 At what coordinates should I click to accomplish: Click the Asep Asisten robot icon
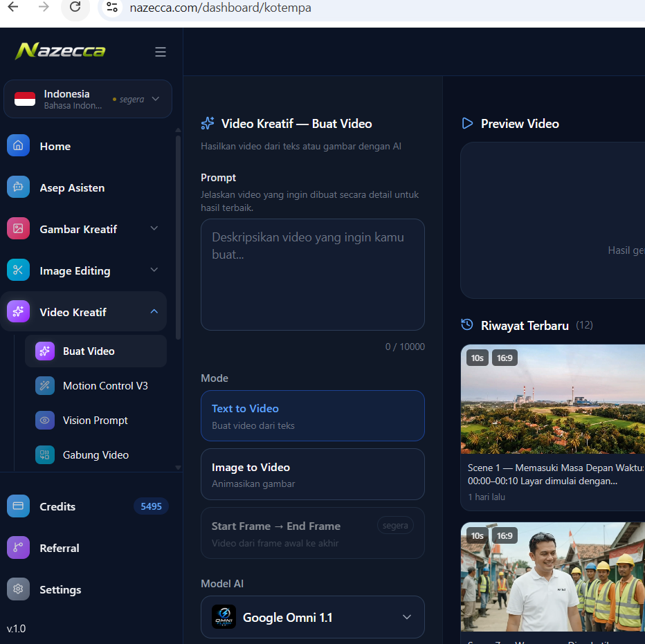[x=18, y=187]
